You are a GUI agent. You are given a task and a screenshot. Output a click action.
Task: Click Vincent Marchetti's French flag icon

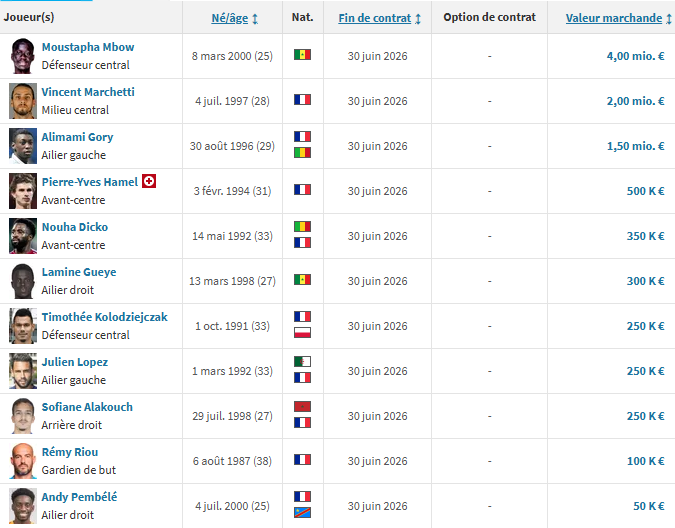click(x=303, y=101)
